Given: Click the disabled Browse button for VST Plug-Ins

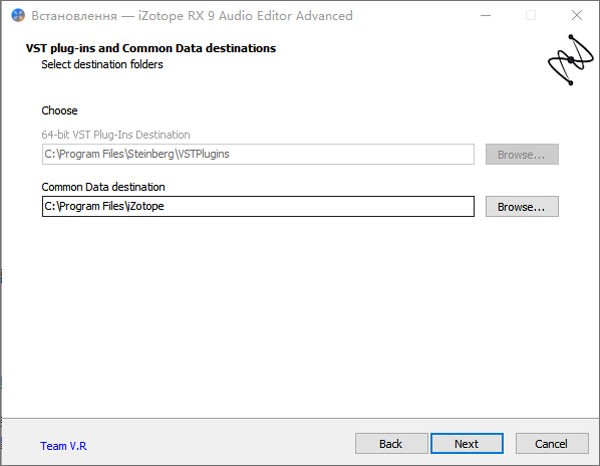Looking at the screenshot, I should click(521, 154).
